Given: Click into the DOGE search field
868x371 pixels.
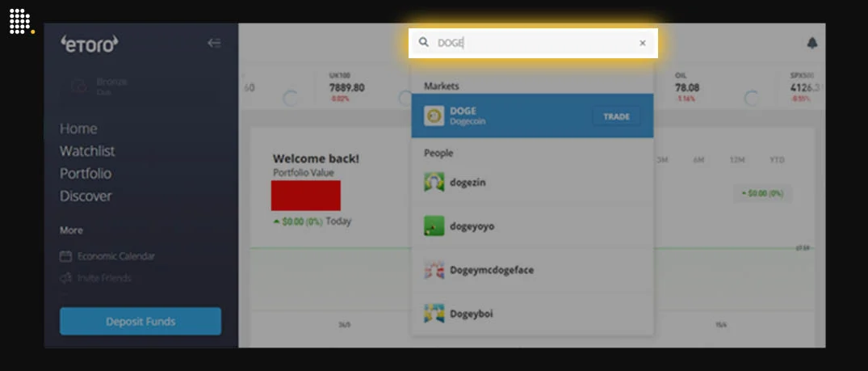Looking at the screenshot, I should coord(533,43).
